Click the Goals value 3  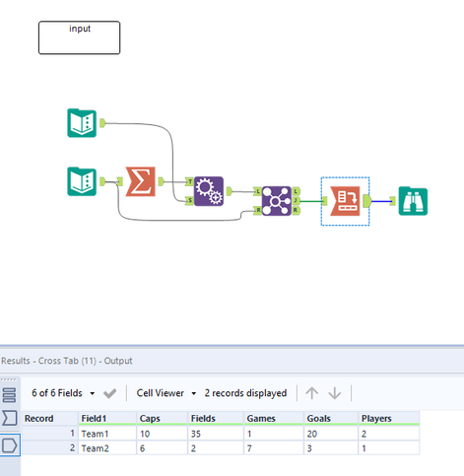331,448
